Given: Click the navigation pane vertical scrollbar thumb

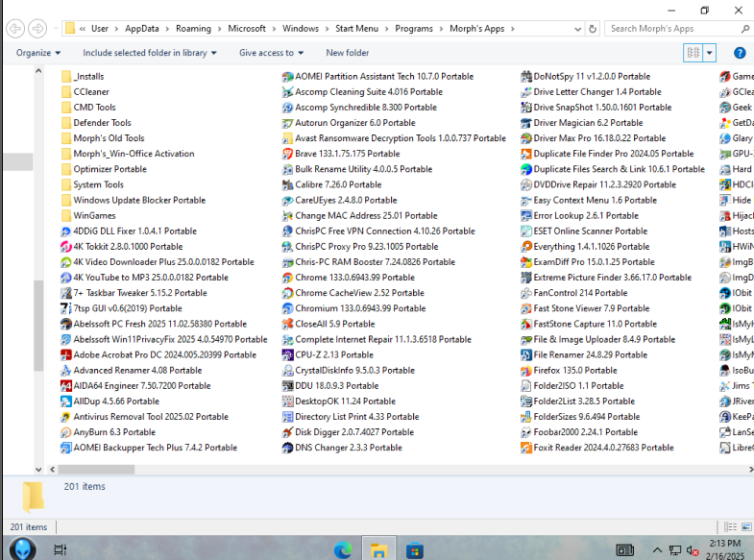Looking at the screenshot, I should pos(38,326).
